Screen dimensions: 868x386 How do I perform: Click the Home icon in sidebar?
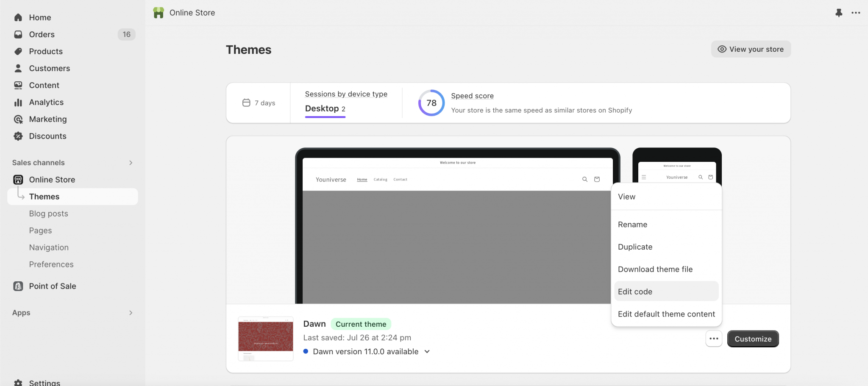(x=18, y=17)
